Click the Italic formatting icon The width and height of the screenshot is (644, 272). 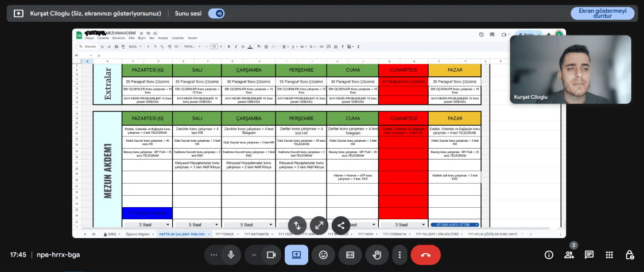click(236, 46)
